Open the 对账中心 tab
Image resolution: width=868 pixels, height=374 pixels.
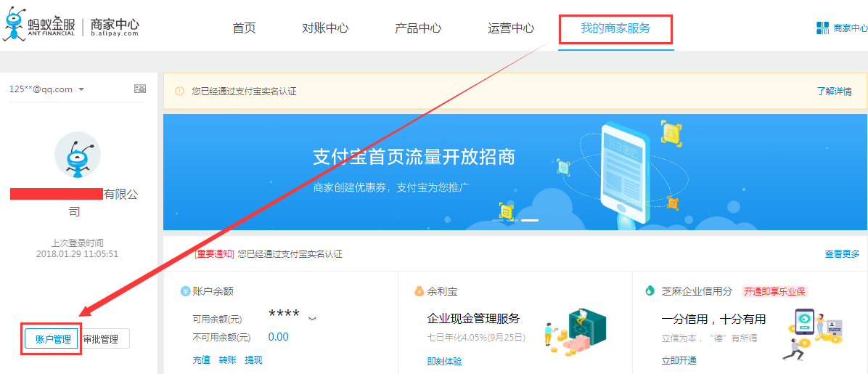(325, 28)
